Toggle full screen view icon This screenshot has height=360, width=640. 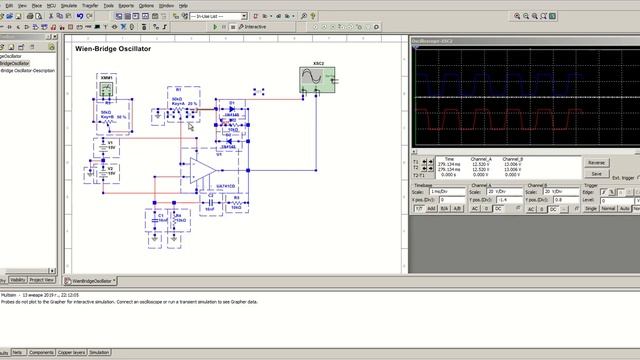pyautogui.click(x=552, y=16)
